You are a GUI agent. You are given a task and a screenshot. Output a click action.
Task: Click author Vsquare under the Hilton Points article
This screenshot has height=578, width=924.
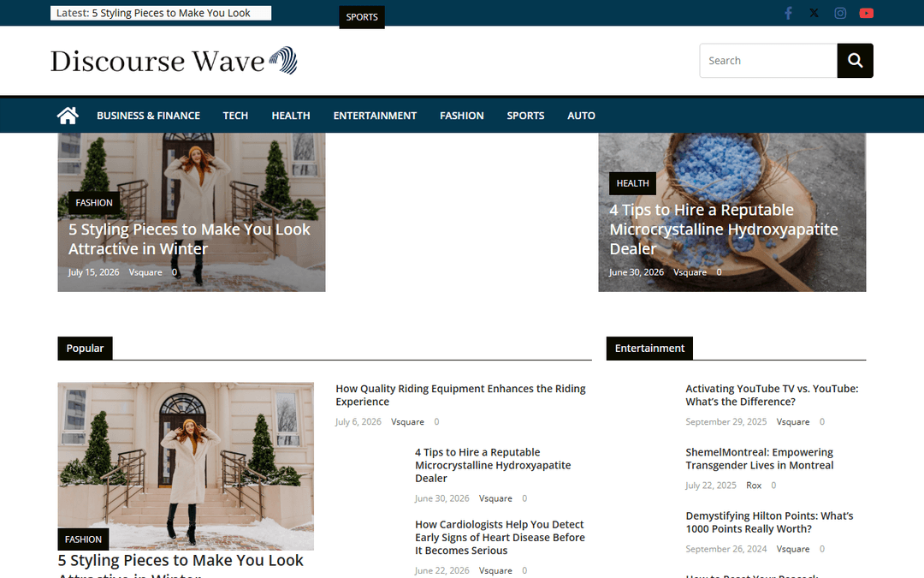[x=792, y=549]
